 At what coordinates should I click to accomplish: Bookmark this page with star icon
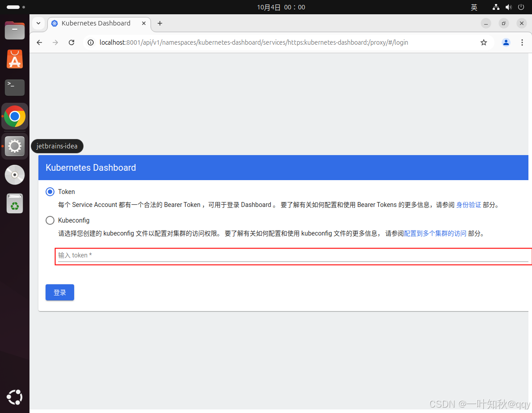[484, 42]
